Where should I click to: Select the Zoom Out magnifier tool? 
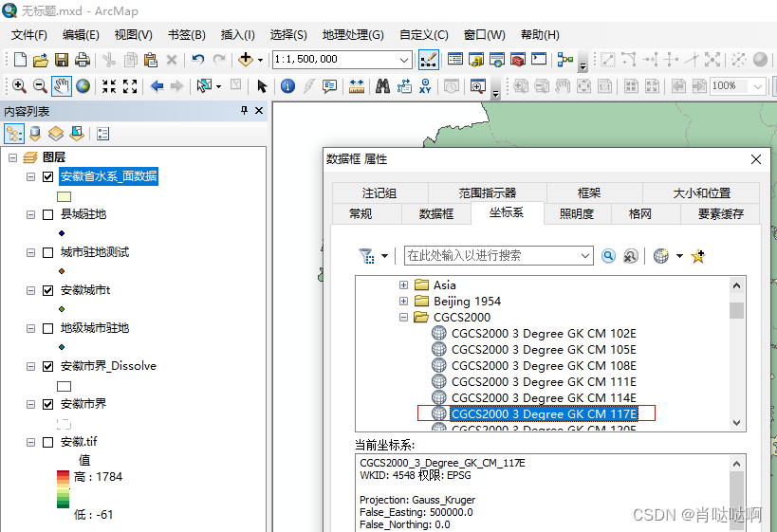click(x=40, y=86)
